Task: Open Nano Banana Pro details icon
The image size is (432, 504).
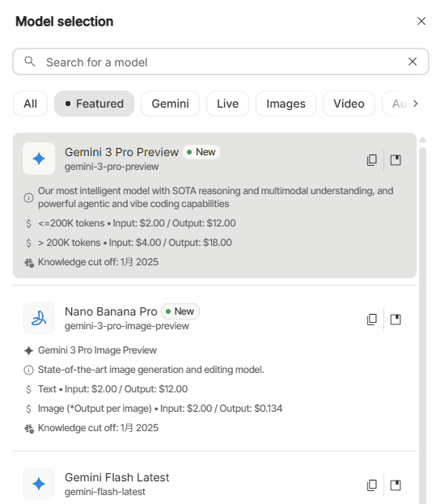Action: coord(396,320)
